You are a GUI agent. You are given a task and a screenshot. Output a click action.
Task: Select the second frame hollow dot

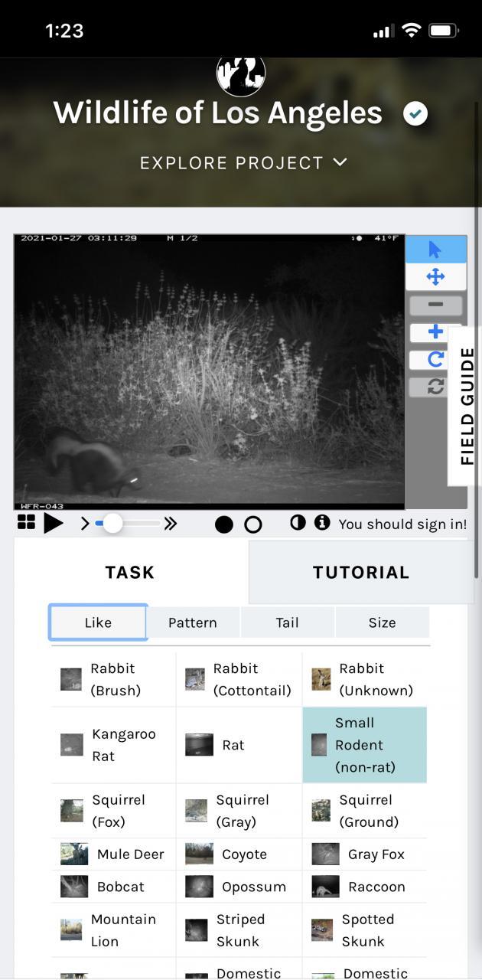point(253,524)
